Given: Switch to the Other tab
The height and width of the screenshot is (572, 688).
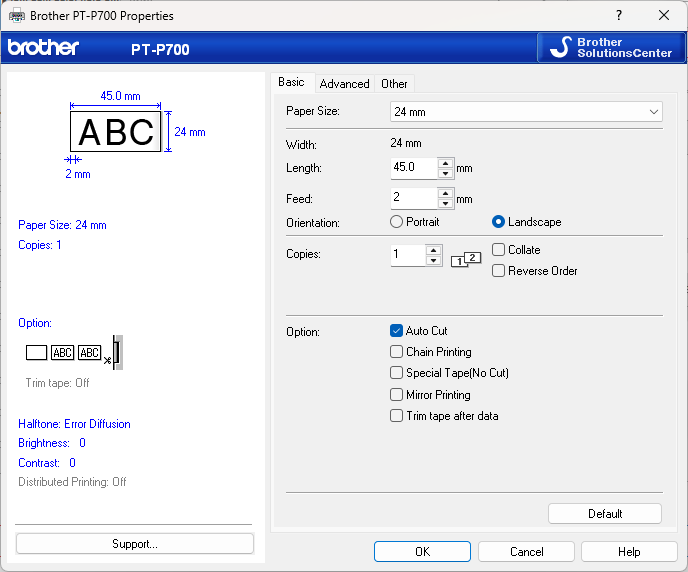Looking at the screenshot, I should click(394, 84).
